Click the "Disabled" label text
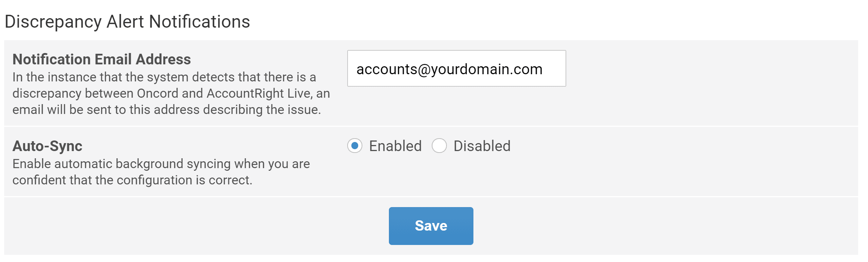 coord(482,146)
